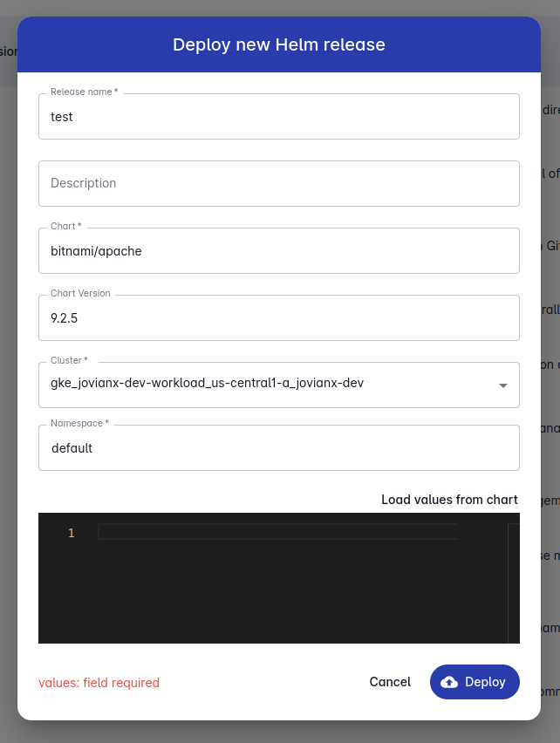This screenshot has height=743, width=560.
Task: Expand the cluster list via its chevron arrow
Action: [x=503, y=385]
